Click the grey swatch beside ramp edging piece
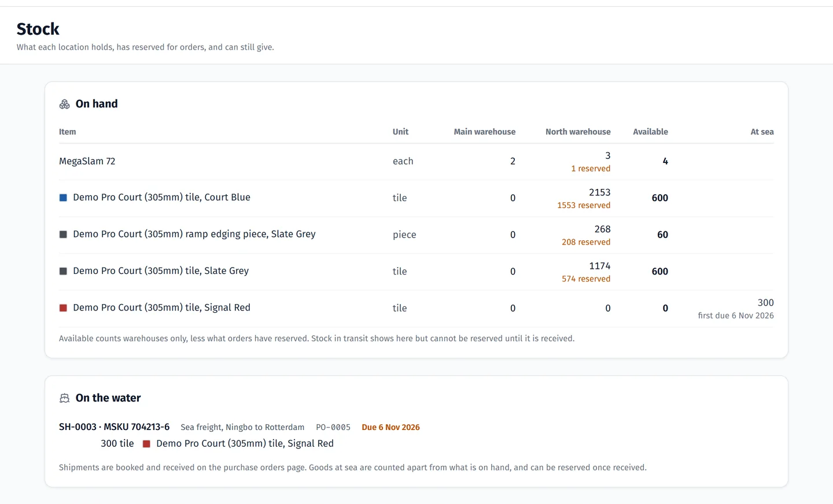This screenshot has height=504, width=833. coord(63,235)
